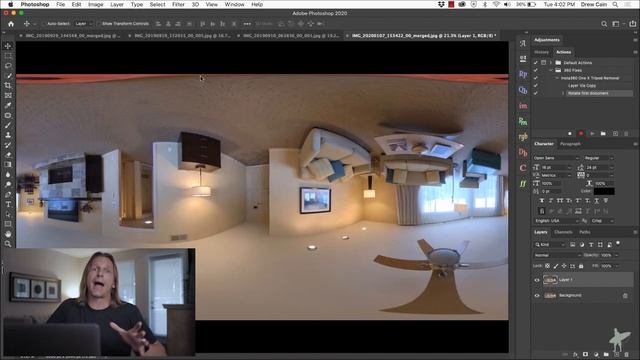Select the Eyedropper tool
640x360 pixels.
(x=8, y=105)
